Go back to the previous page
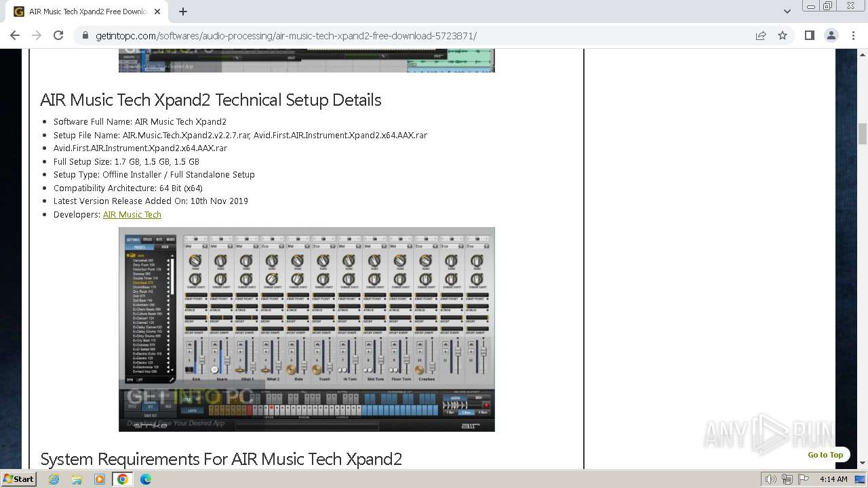The image size is (868, 488). (x=15, y=35)
